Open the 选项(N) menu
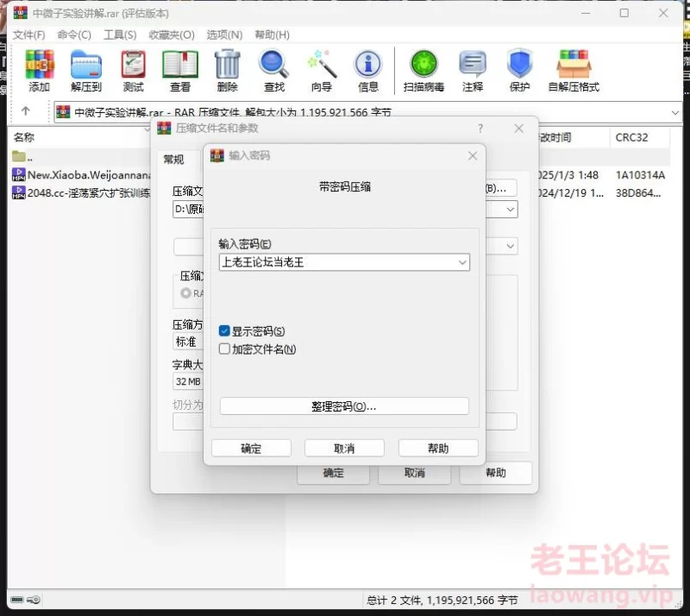The width and height of the screenshot is (690, 616). (224, 35)
